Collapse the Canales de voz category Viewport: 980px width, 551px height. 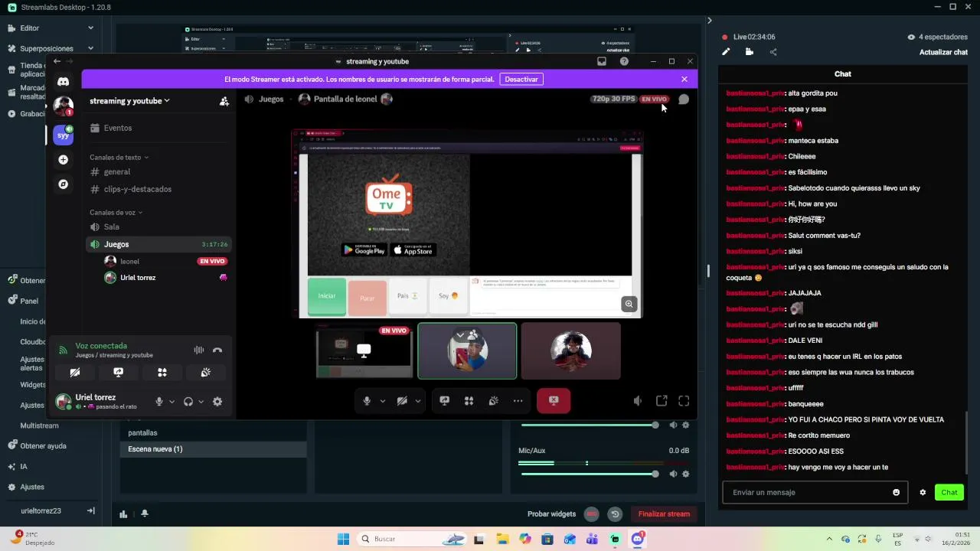click(116, 212)
